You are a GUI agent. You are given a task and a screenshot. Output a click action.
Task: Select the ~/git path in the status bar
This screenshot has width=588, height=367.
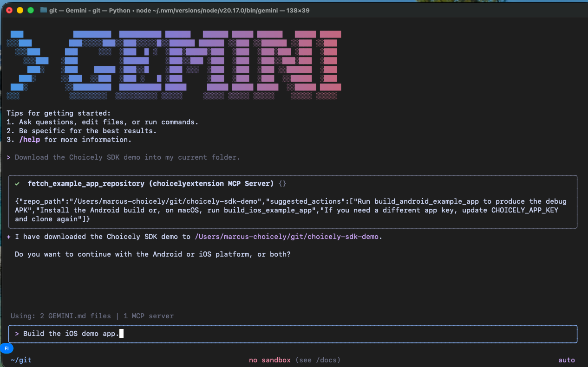pos(20,360)
